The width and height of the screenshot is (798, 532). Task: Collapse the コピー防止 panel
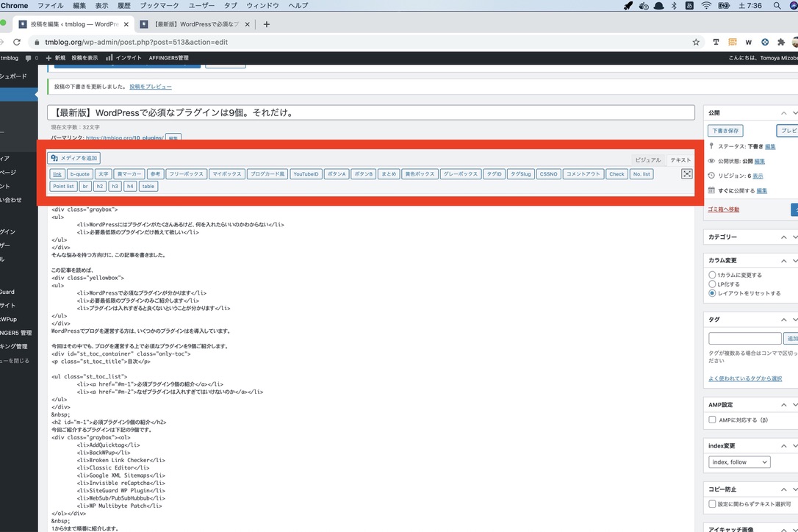point(784,489)
